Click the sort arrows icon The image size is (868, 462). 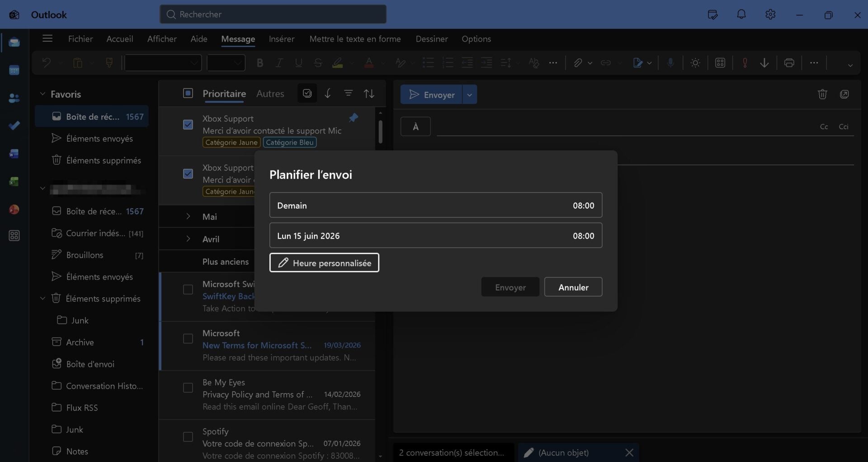coord(369,93)
